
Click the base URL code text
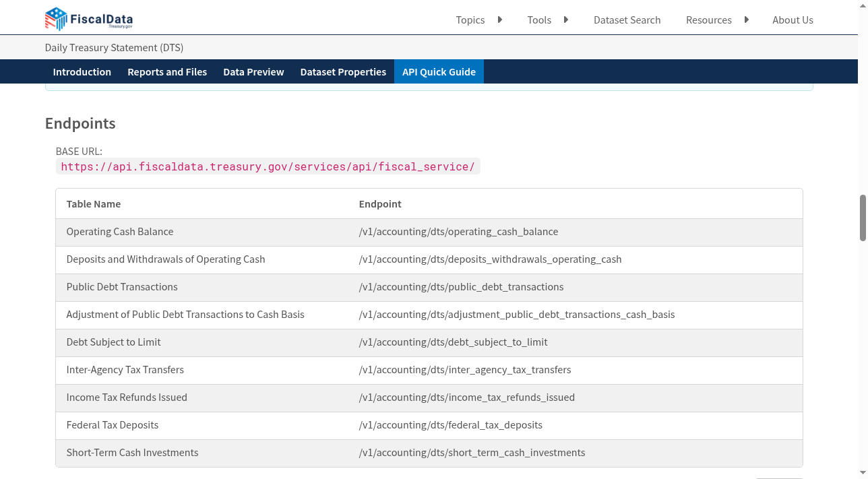tap(268, 166)
